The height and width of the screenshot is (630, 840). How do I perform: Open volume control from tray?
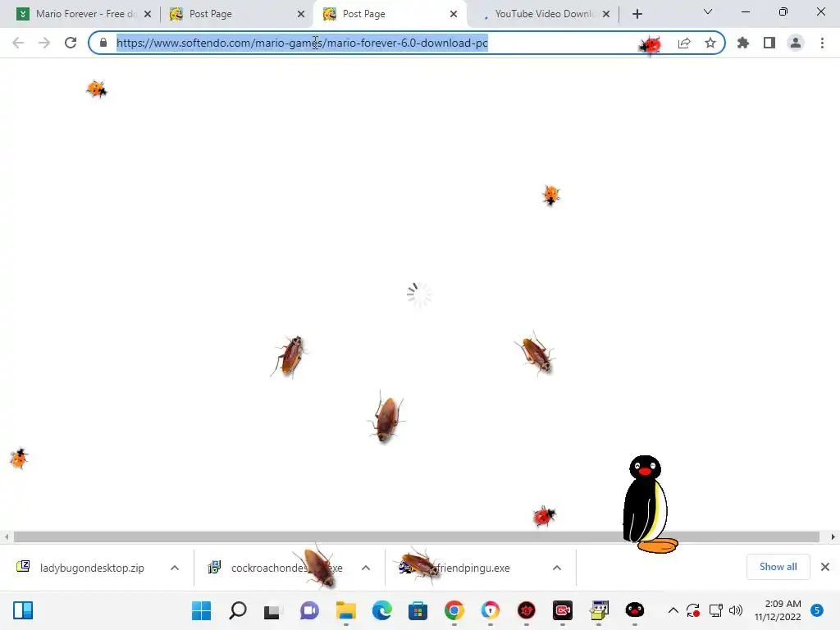pyautogui.click(x=736, y=610)
